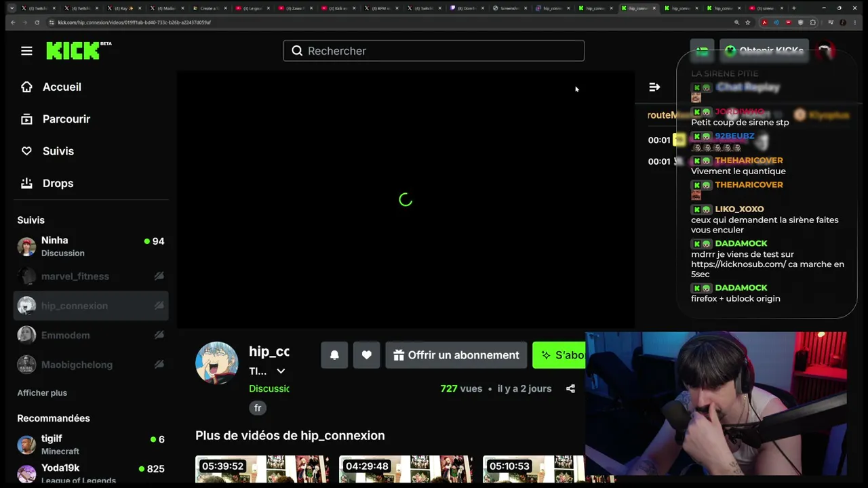Reload the page in the browser

[37, 22]
